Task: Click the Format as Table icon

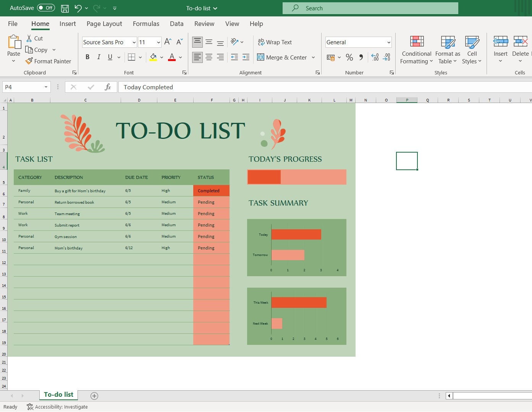Action: (447, 42)
